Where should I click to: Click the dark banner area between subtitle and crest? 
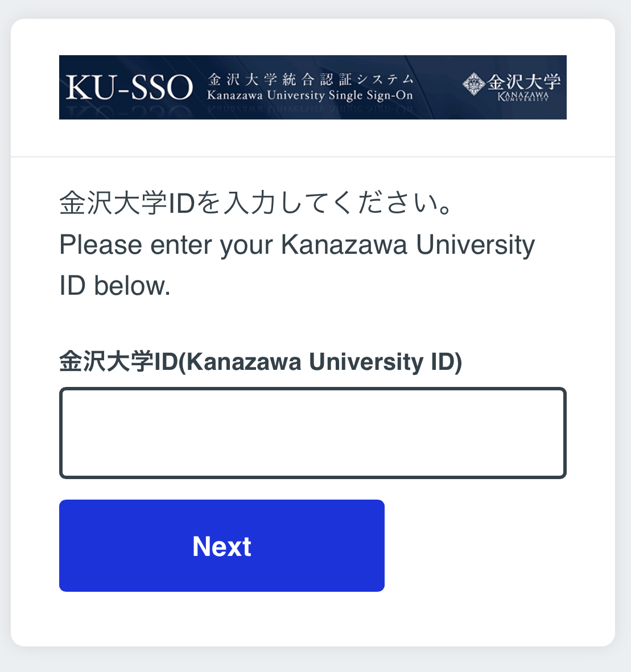[438, 87]
